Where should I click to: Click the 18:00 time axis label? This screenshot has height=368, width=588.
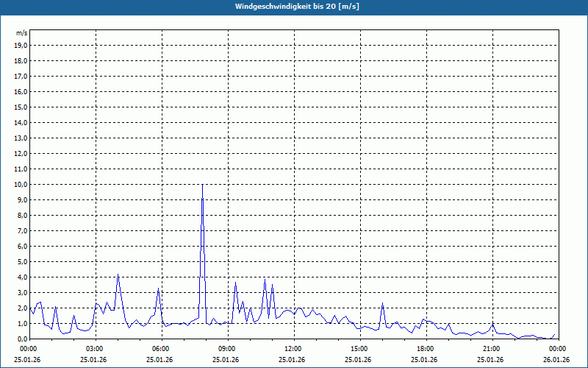[x=425, y=349]
